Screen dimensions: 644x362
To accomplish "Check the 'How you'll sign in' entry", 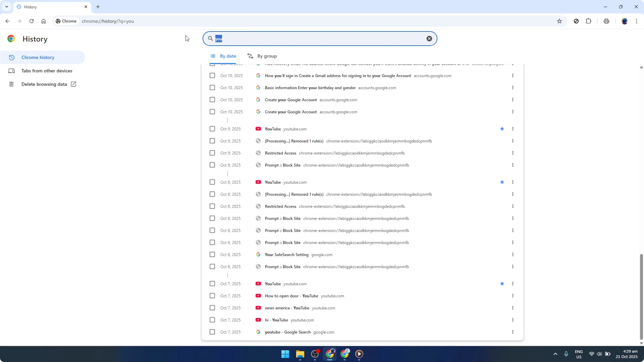I will 212,75.
